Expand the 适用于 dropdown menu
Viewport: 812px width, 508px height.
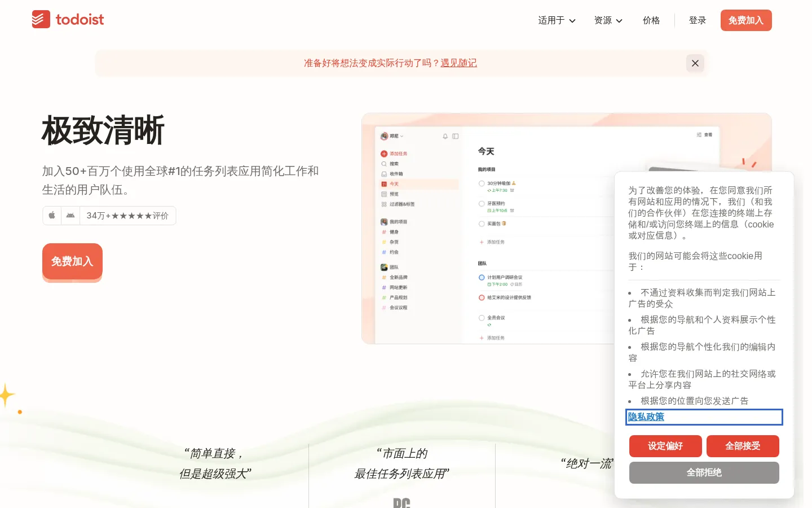[557, 20]
